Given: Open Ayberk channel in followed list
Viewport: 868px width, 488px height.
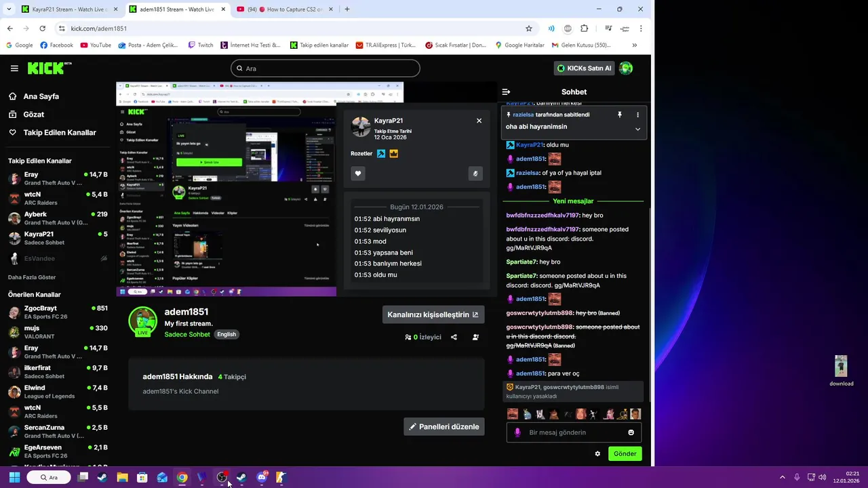Looking at the screenshot, I should (x=58, y=218).
